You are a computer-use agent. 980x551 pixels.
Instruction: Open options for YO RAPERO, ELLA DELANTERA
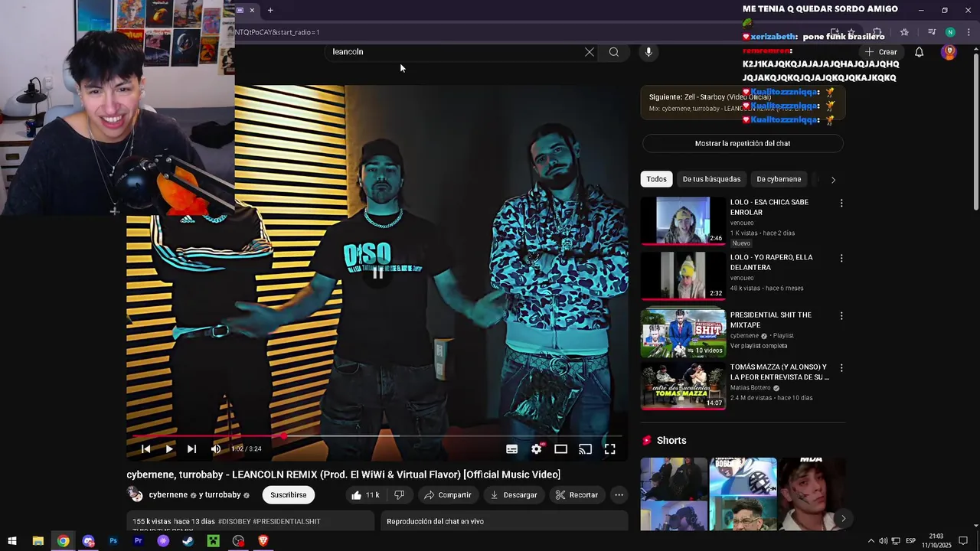(841, 259)
